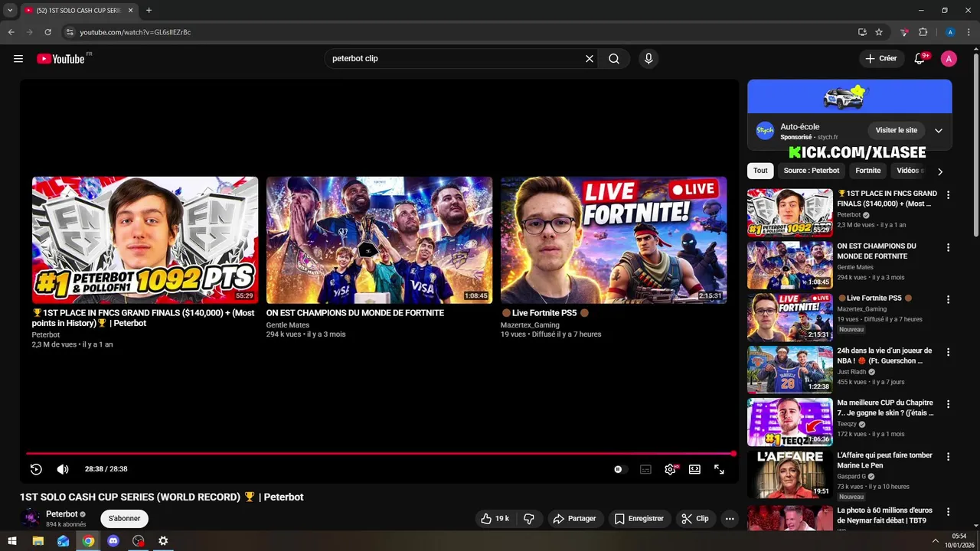The width and height of the screenshot is (980, 551).
Task: Open Chrome three-dot menu
Action: click(x=969, y=32)
